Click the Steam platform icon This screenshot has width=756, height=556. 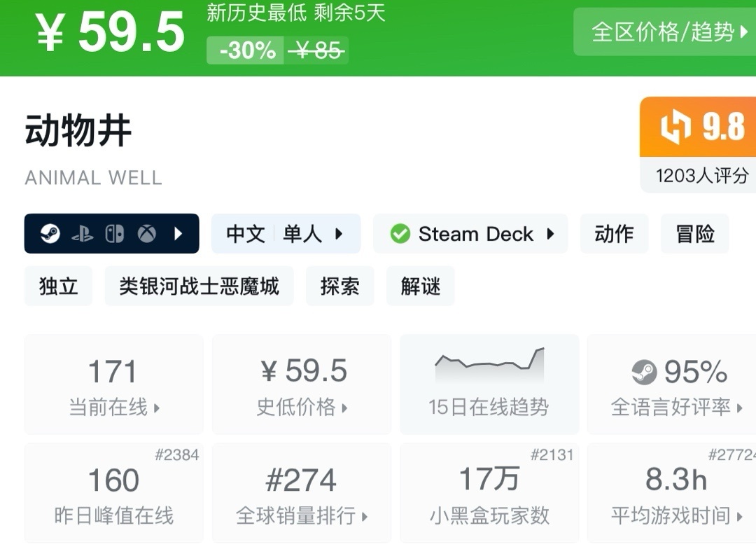coord(50,234)
